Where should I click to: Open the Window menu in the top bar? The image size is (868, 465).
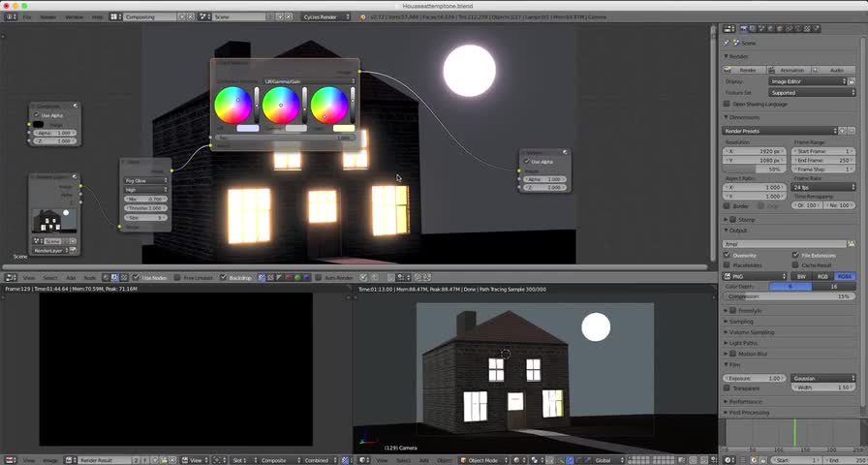(x=74, y=17)
